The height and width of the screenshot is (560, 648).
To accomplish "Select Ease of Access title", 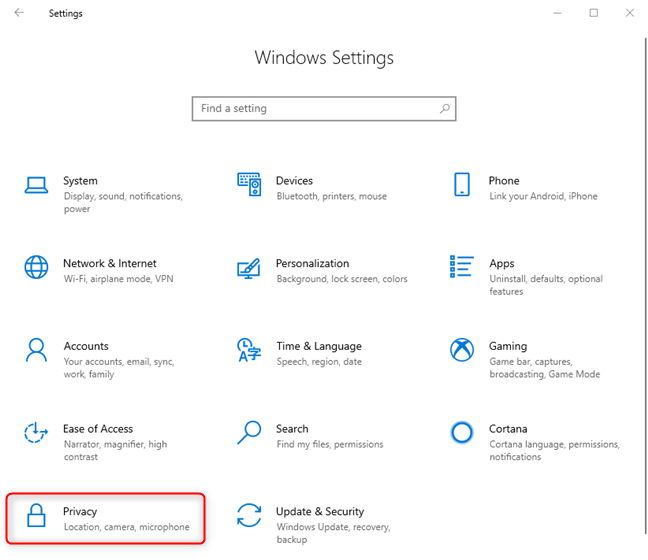I will (98, 429).
